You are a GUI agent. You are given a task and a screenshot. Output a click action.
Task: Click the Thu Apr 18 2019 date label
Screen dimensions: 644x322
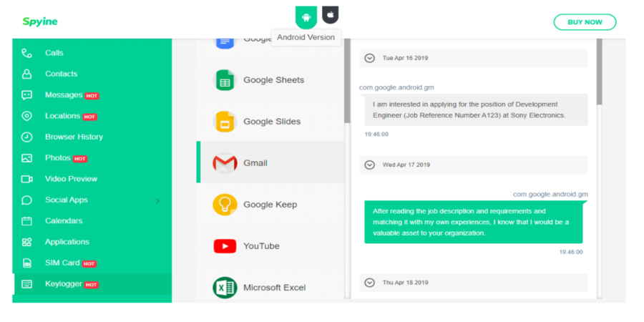coord(406,283)
